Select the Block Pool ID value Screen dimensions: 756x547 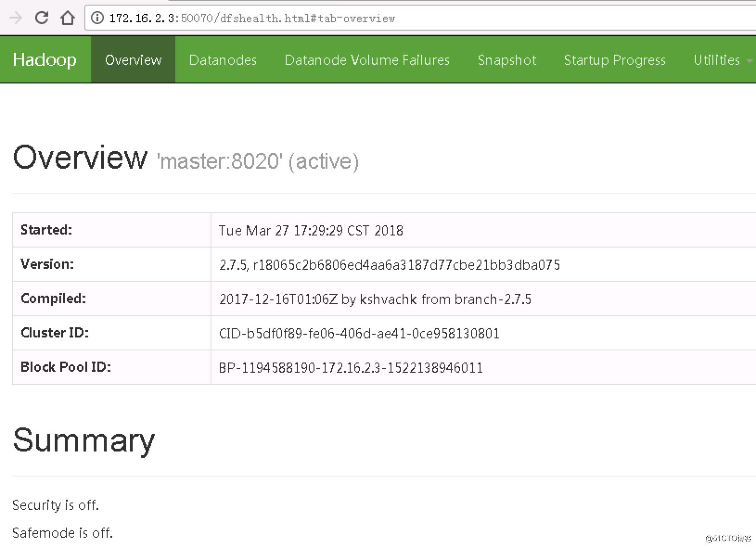point(351,368)
